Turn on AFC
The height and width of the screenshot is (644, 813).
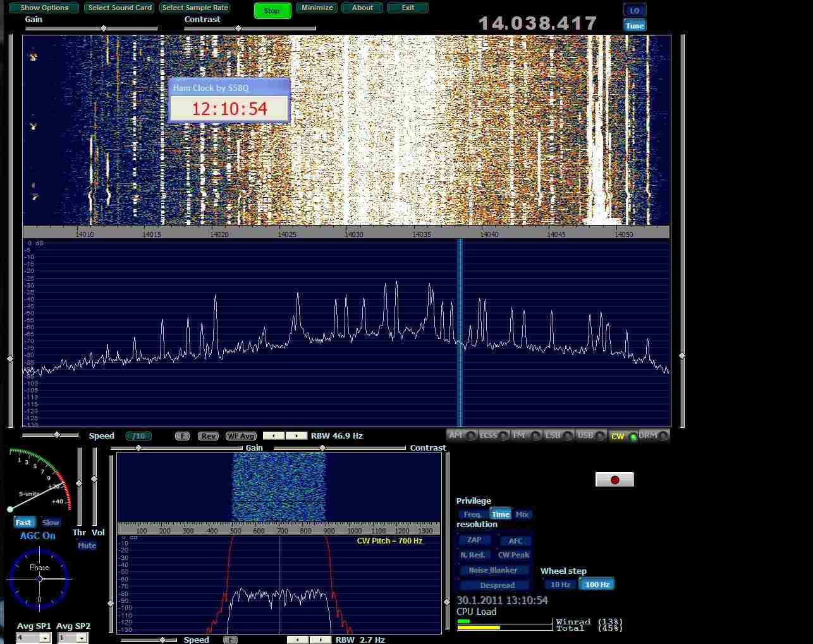[515, 540]
